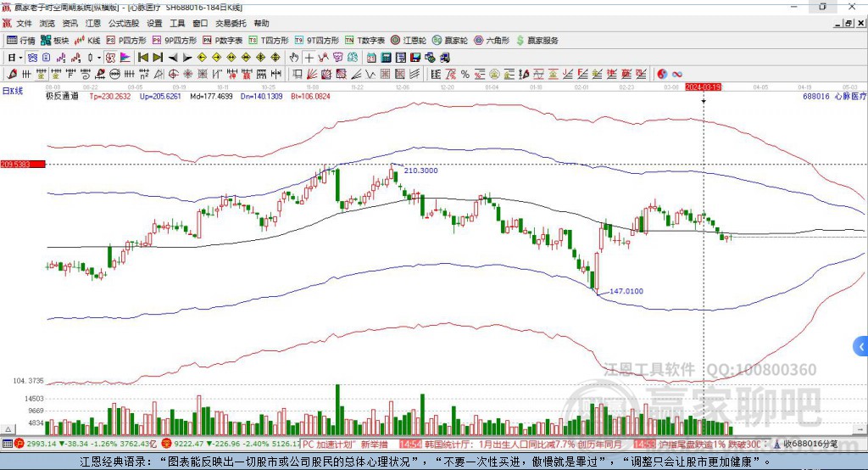The width and height of the screenshot is (868, 470).
Task: Open the 浏览 menu
Action: (x=47, y=23)
